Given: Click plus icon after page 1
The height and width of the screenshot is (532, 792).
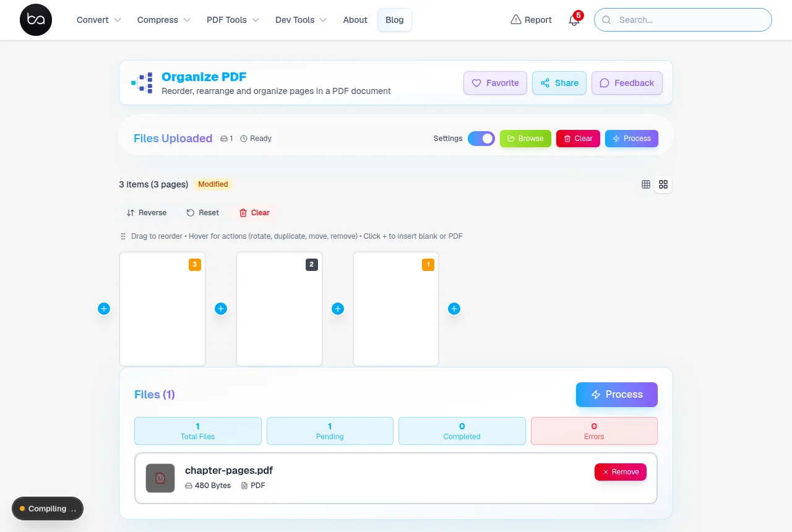Looking at the screenshot, I should [x=454, y=309].
